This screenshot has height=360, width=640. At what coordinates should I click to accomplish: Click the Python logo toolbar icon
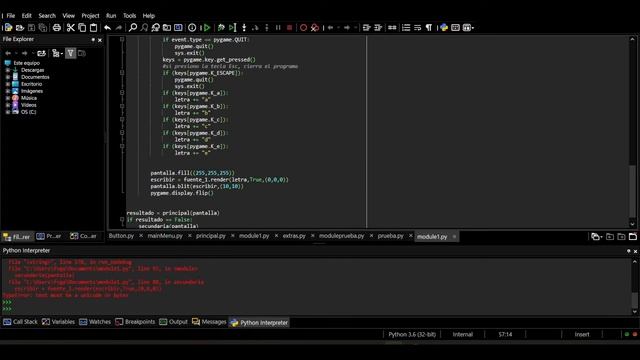click(444, 28)
